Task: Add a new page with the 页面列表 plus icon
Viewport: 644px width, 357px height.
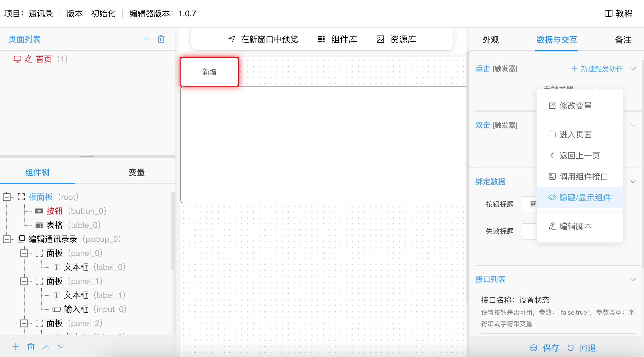Action: [x=146, y=39]
